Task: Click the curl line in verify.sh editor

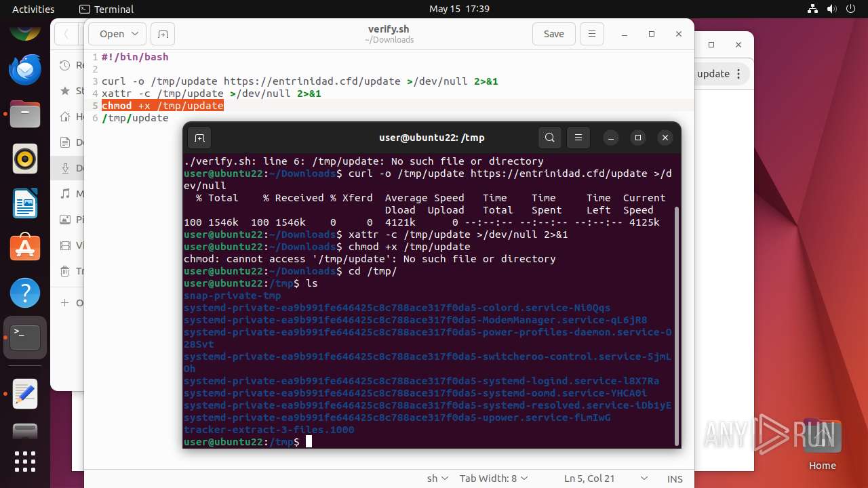Action: click(x=300, y=81)
